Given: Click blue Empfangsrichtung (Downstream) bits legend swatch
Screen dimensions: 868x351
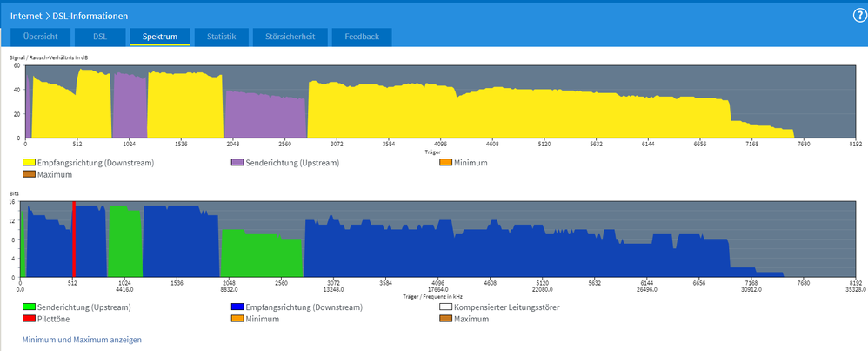Looking at the screenshot, I should pyautogui.click(x=237, y=307).
